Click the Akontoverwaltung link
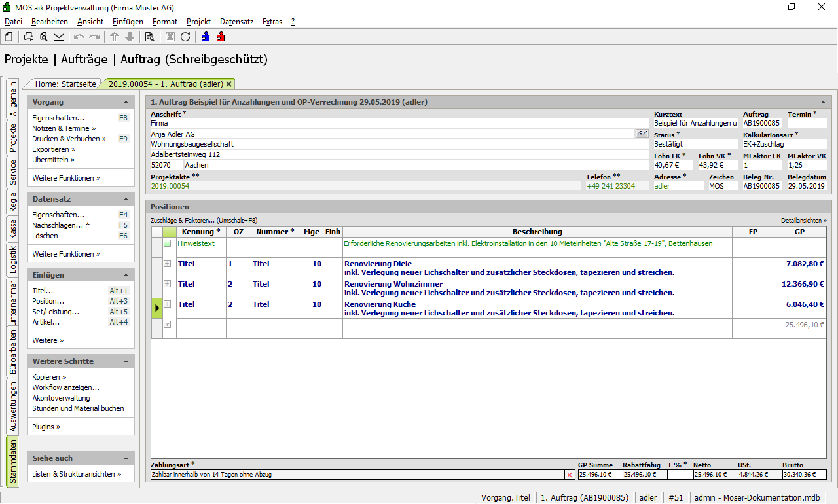838x504 pixels. tap(61, 398)
